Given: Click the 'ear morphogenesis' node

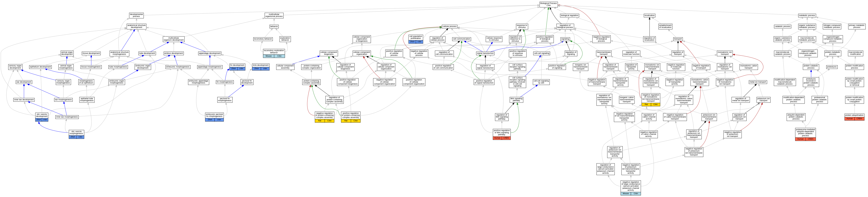Looking at the screenshot, I should pos(63,99).
